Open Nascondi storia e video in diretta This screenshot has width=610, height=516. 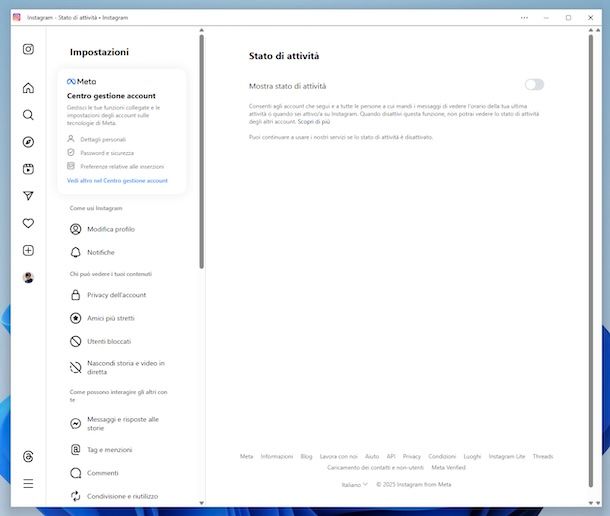click(x=120, y=367)
